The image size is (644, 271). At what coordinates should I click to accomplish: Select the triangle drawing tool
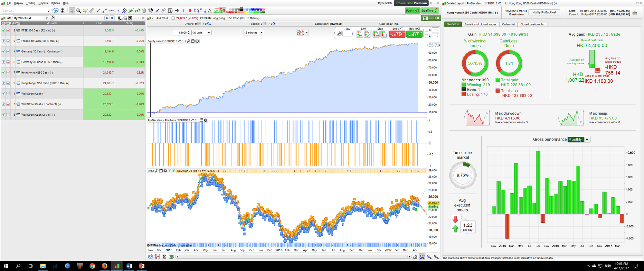coord(210,11)
